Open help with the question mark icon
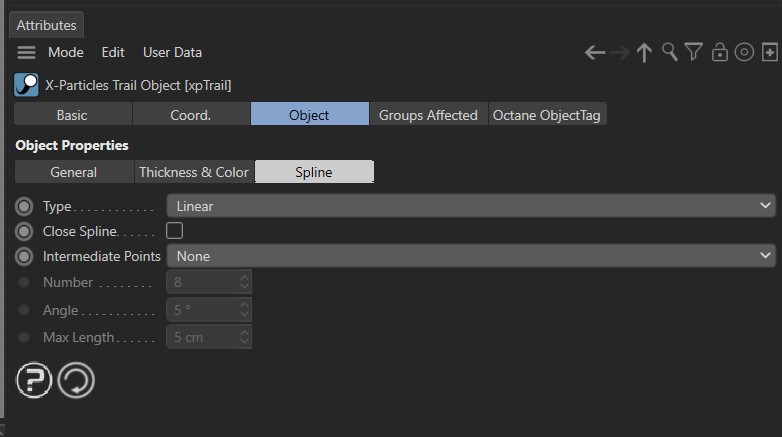Image resolution: width=782 pixels, height=437 pixels. [34, 380]
